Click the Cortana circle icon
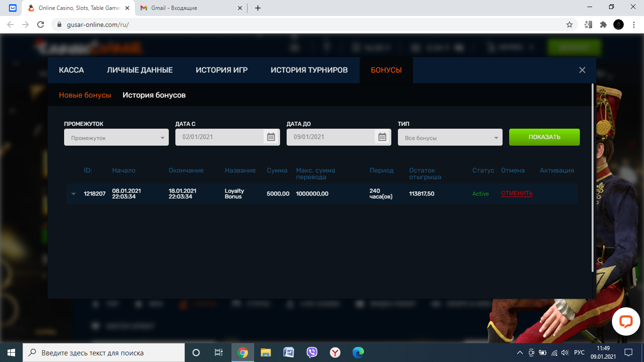Screen dimensions: 644x362 click(196, 353)
